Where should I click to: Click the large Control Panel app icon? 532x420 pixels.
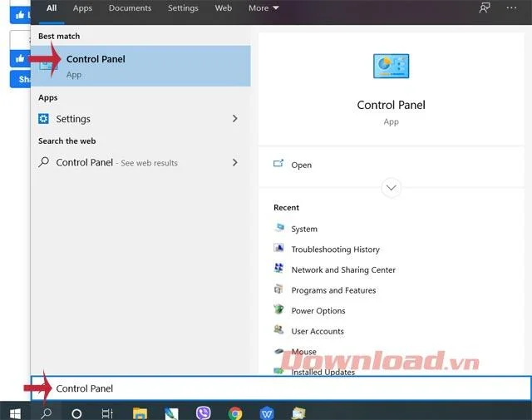[392, 66]
